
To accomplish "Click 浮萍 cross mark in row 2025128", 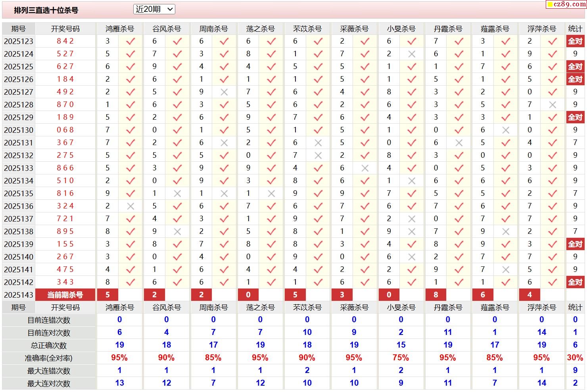I will [x=552, y=105].
